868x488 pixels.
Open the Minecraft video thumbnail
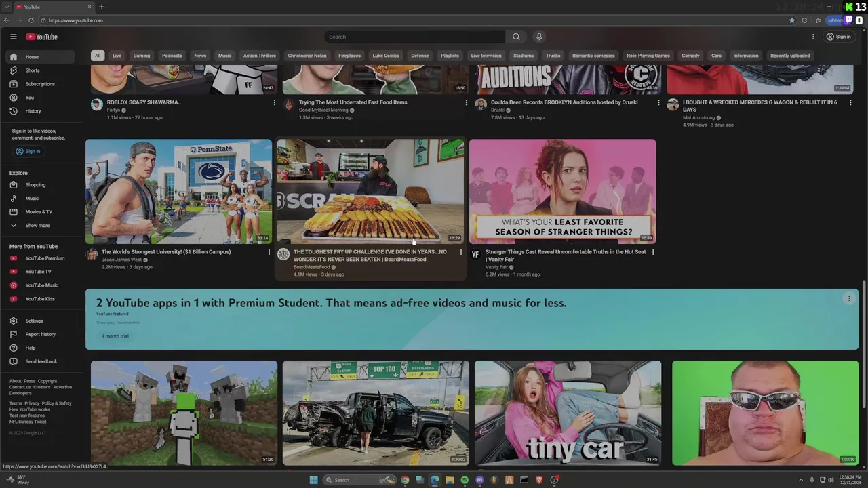tap(184, 412)
